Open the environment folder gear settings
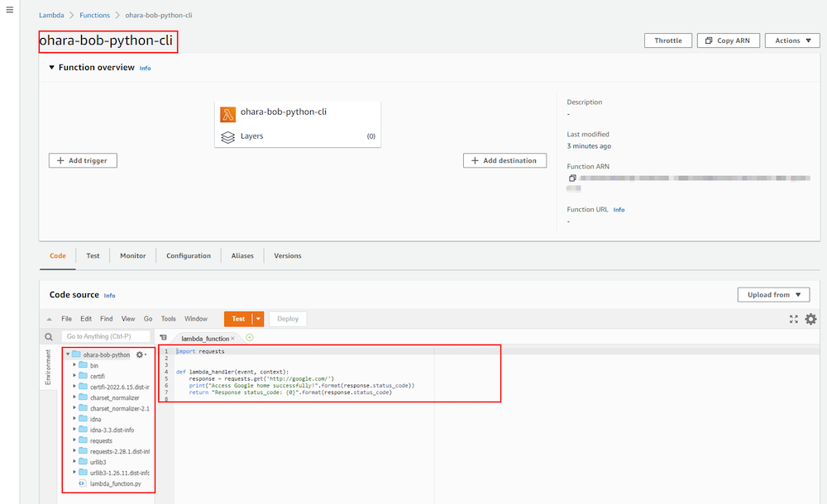Image resolution: width=827 pixels, height=504 pixels. pos(141,354)
